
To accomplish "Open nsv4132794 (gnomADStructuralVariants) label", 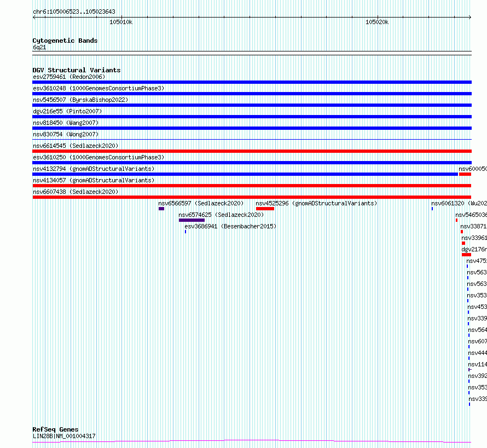I will [x=94, y=169].
